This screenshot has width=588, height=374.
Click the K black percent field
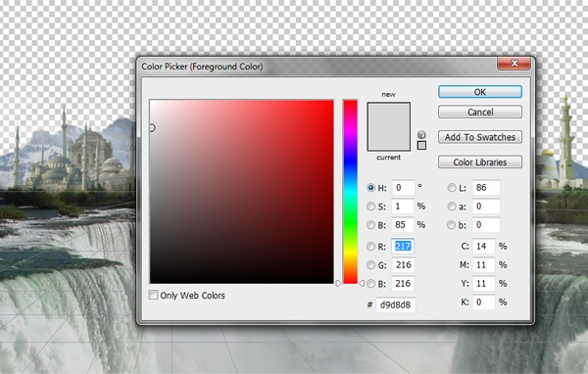tap(484, 303)
